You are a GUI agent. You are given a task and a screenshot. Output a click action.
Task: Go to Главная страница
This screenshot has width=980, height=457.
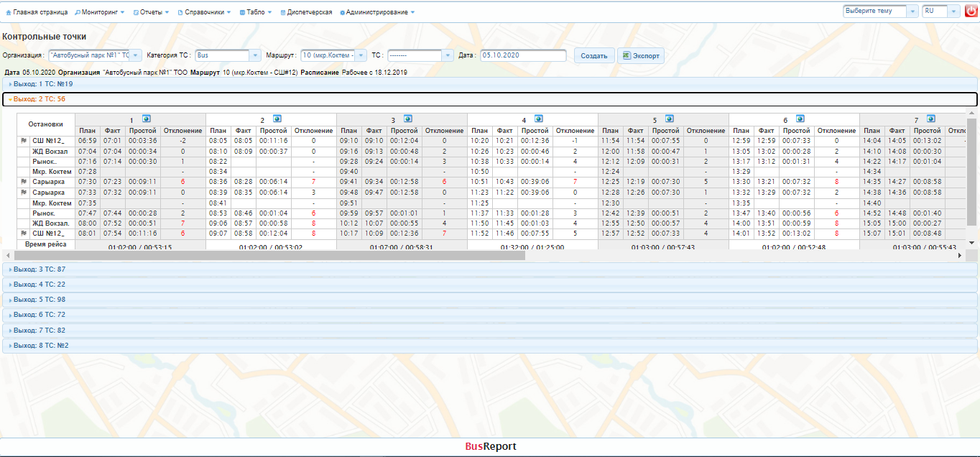pyautogui.click(x=37, y=12)
